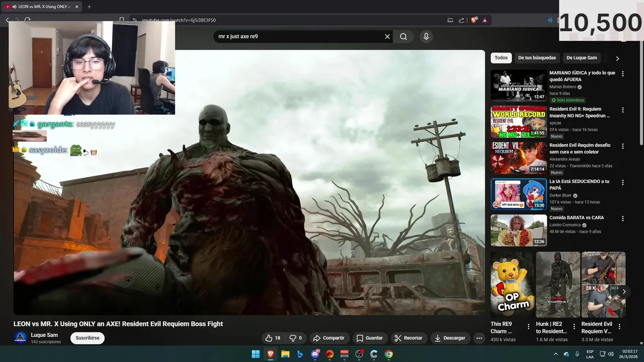Open options for the 'Resident Evil Requiem V...' short
Image resolution: width=644 pixels, height=362 pixels.
[619, 327]
